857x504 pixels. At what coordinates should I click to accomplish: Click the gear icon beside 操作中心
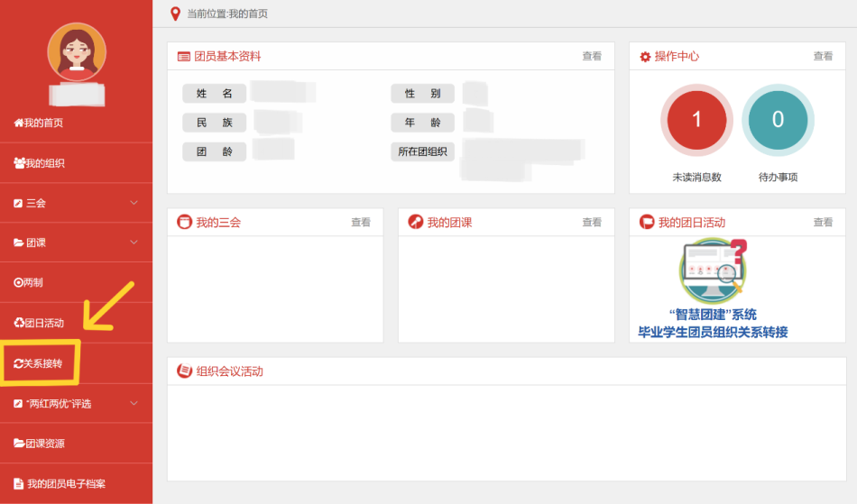(x=645, y=57)
